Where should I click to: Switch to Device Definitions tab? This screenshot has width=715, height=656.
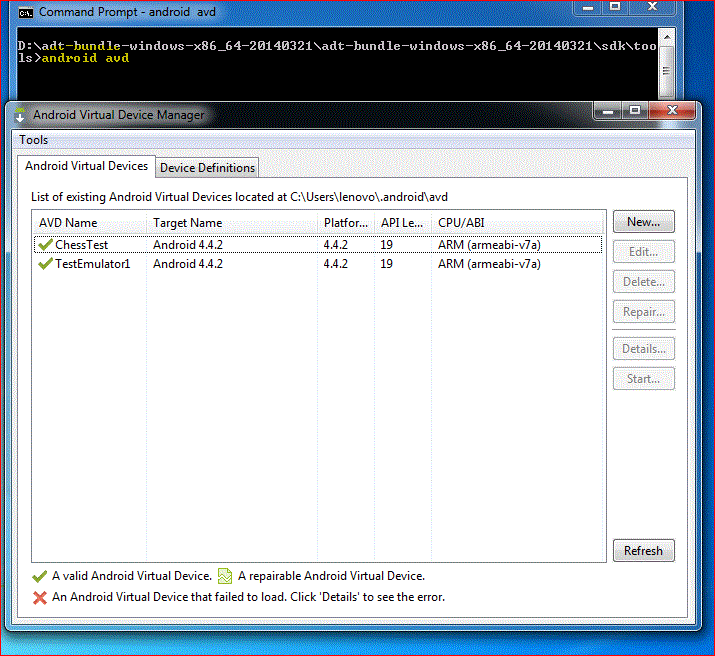[x=207, y=168]
